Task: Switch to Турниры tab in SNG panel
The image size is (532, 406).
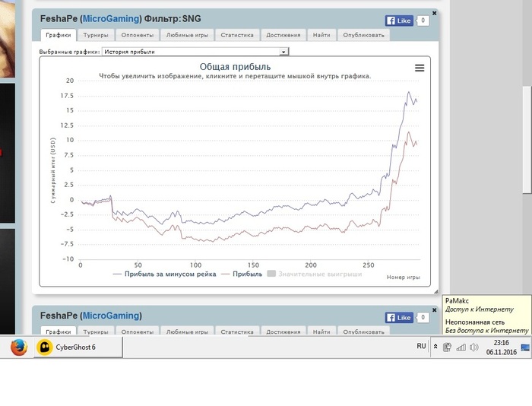Action: tap(96, 35)
